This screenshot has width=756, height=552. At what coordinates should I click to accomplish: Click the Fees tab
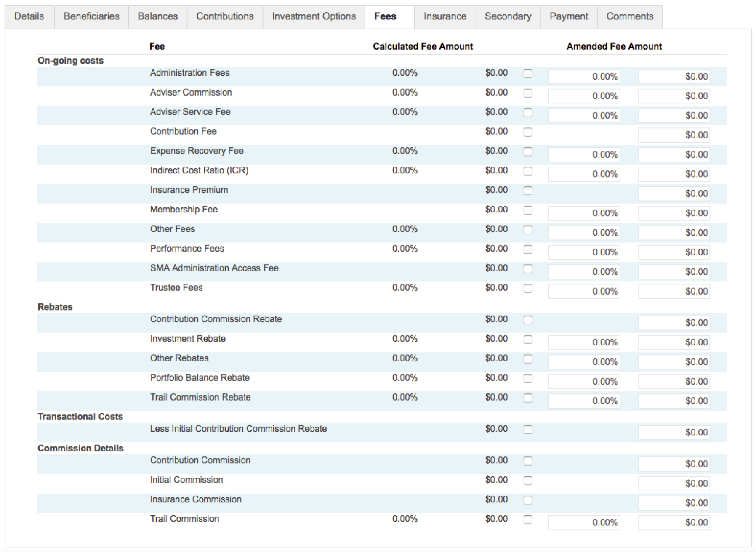(x=389, y=17)
